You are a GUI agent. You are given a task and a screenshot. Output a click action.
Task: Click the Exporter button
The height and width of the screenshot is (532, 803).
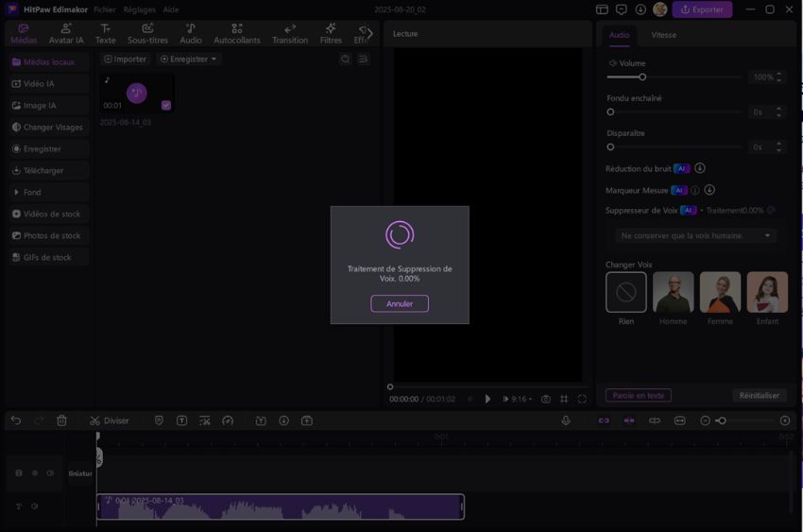click(702, 9)
